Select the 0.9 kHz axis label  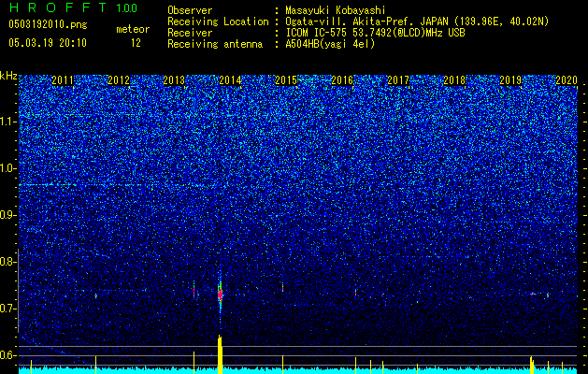click(x=8, y=215)
